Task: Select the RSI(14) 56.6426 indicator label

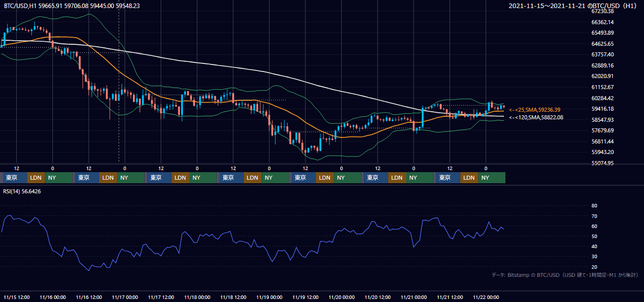Action: (x=23, y=191)
